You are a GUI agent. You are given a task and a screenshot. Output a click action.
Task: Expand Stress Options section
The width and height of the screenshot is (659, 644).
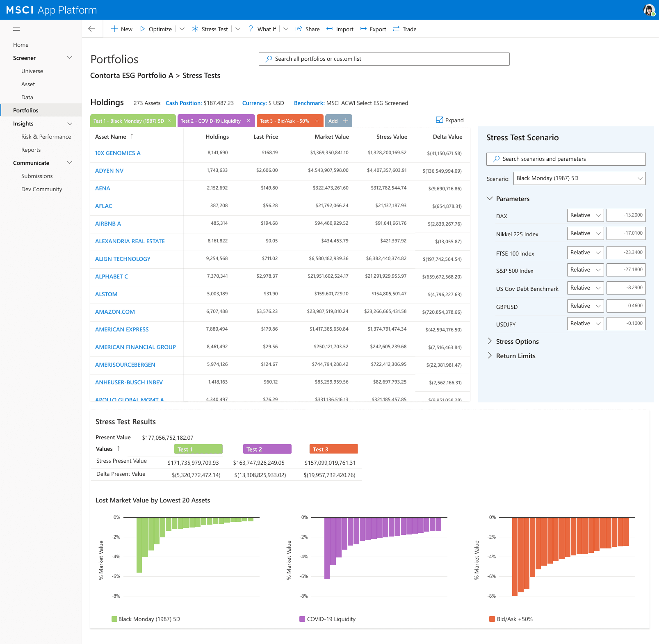(490, 341)
